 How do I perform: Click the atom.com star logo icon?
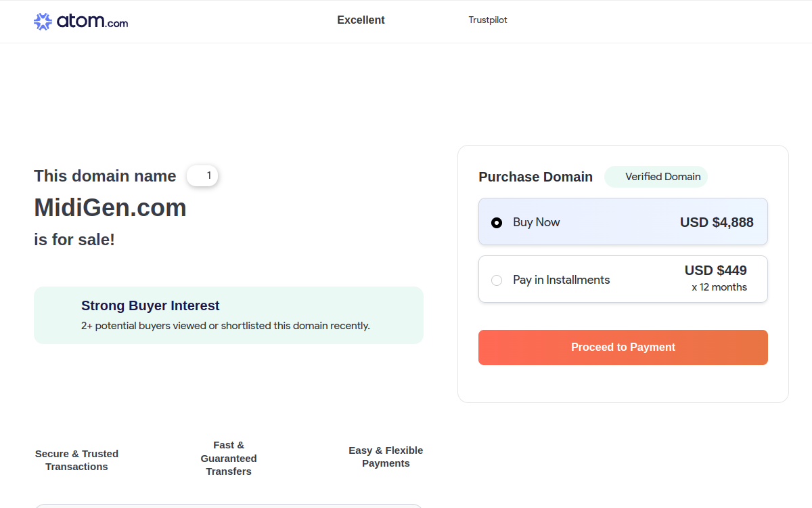[x=43, y=22]
